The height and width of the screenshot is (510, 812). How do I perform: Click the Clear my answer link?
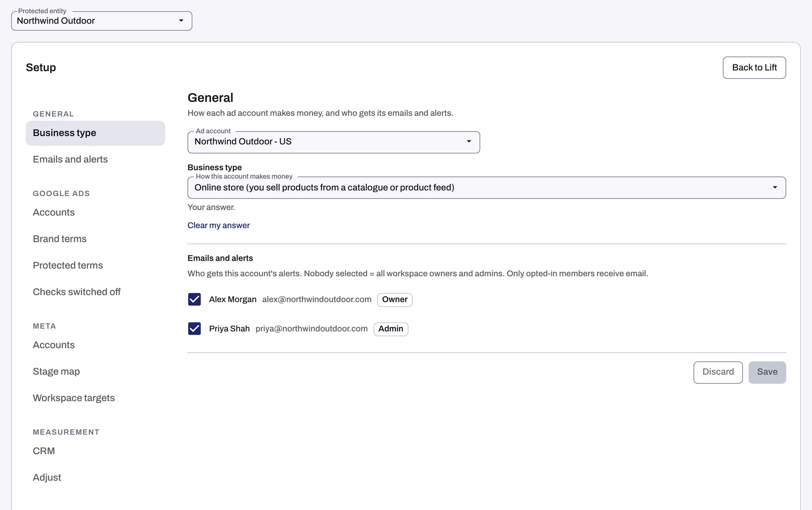[219, 226]
